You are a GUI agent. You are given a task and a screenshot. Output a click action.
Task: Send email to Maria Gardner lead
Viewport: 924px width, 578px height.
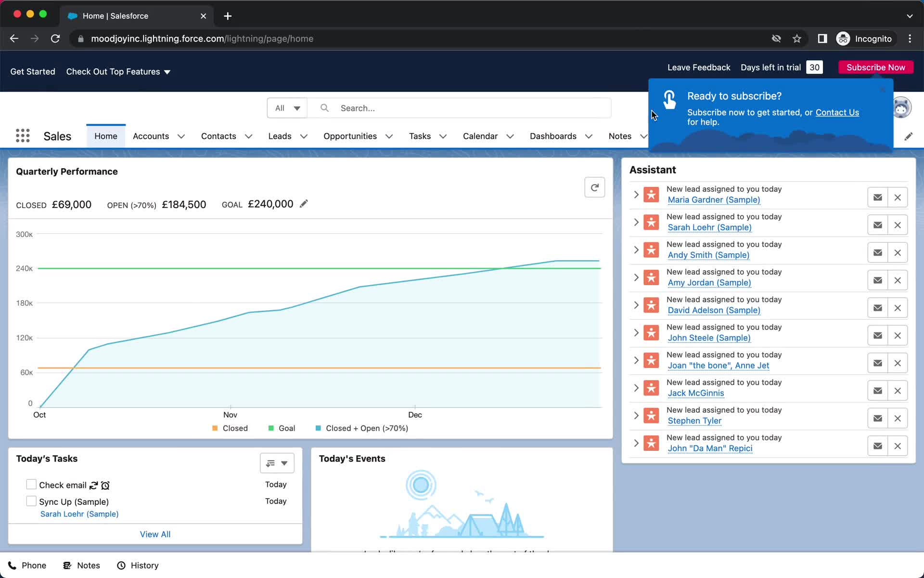[x=877, y=197]
